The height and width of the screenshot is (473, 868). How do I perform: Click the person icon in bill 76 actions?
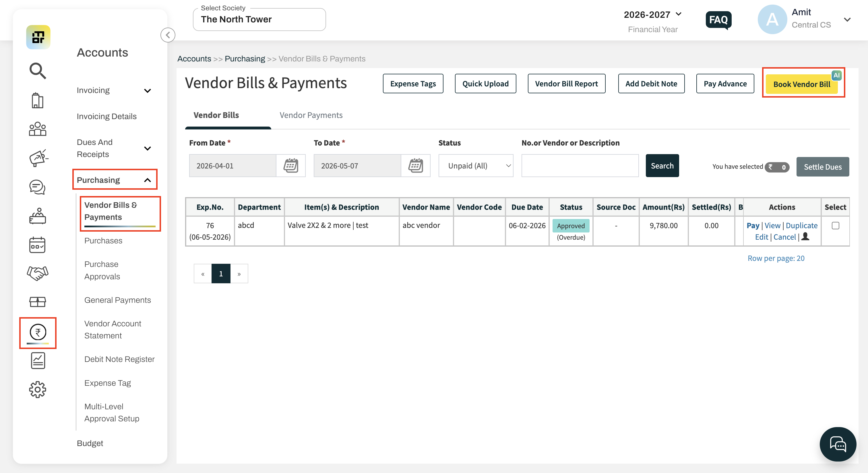(x=805, y=236)
